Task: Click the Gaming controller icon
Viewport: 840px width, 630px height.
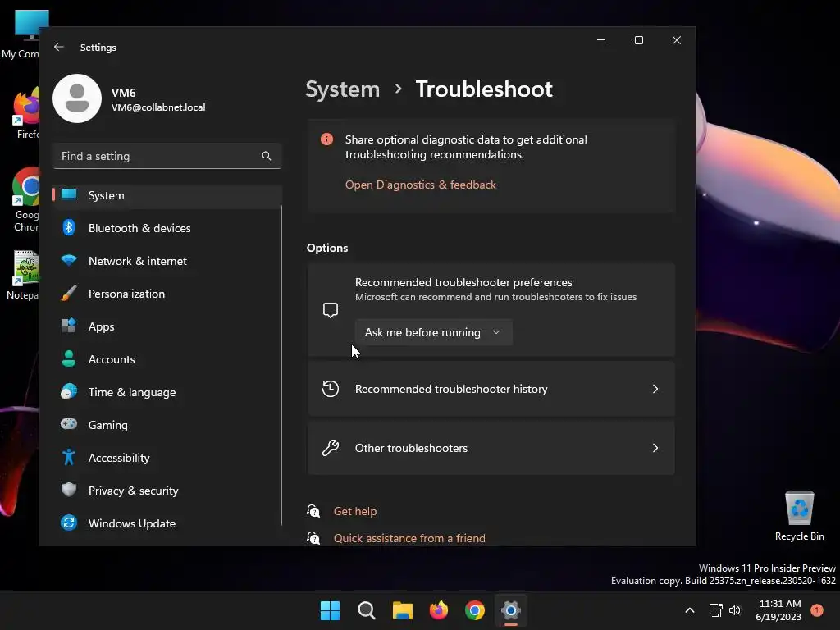Action: pos(69,424)
